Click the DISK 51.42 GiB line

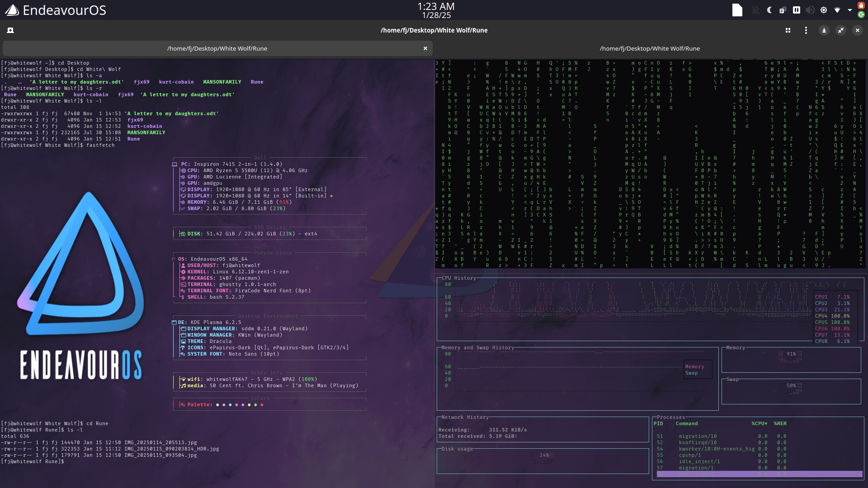pyautogui.click(x=249, y=234)
